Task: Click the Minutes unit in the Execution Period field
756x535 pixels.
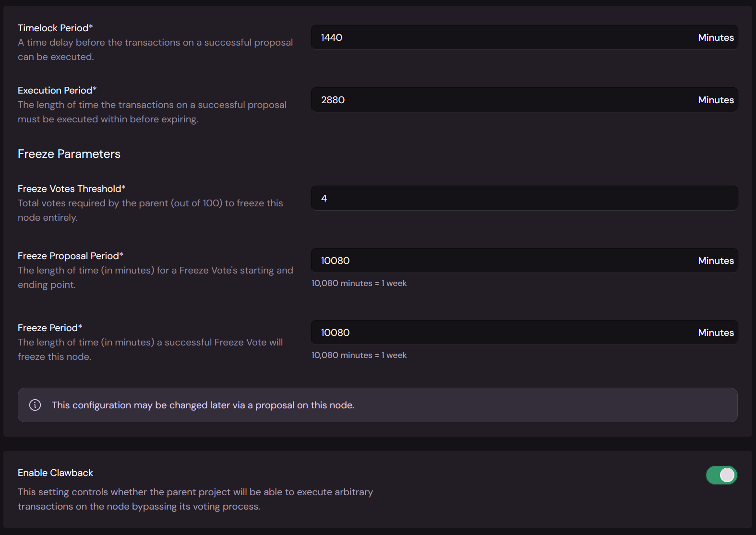Action: pyautogui.click(x=716, y=100)
